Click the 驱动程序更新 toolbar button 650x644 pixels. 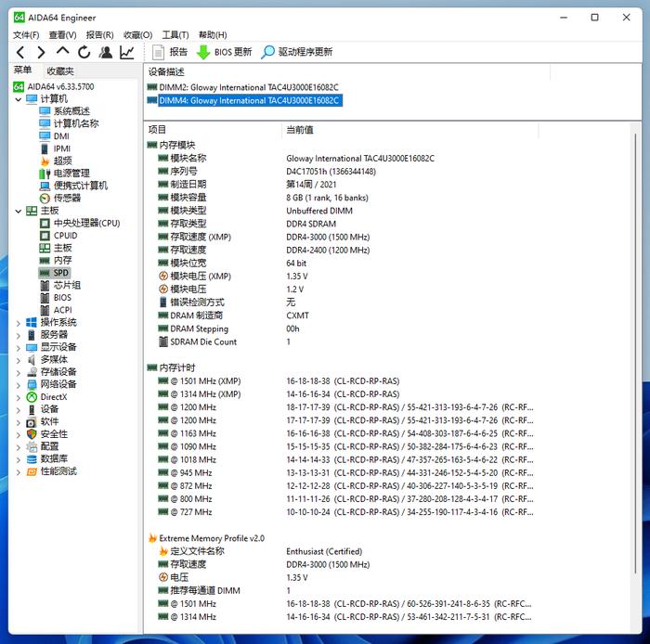click(297, 52)
